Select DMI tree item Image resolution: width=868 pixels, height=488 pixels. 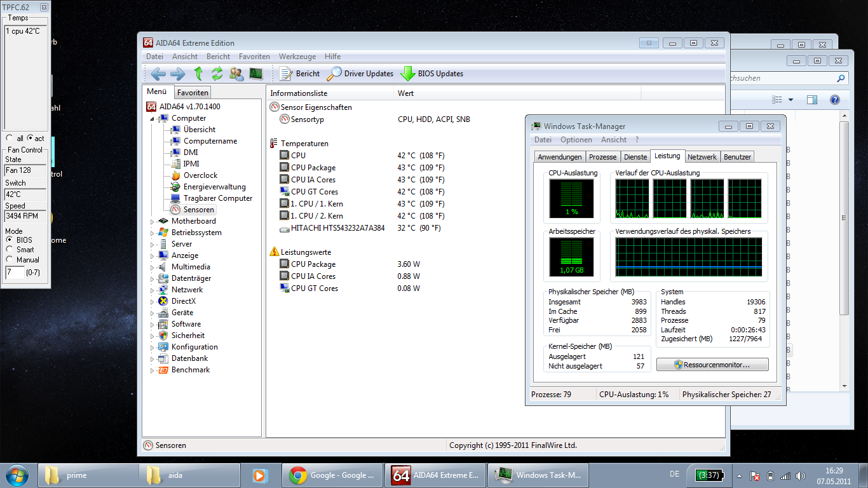point(191,152)
